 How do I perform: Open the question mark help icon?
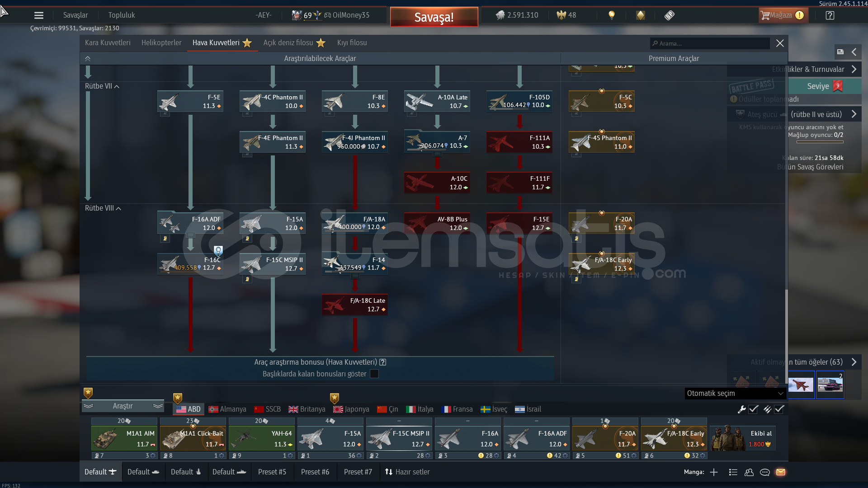coord(830,15)
